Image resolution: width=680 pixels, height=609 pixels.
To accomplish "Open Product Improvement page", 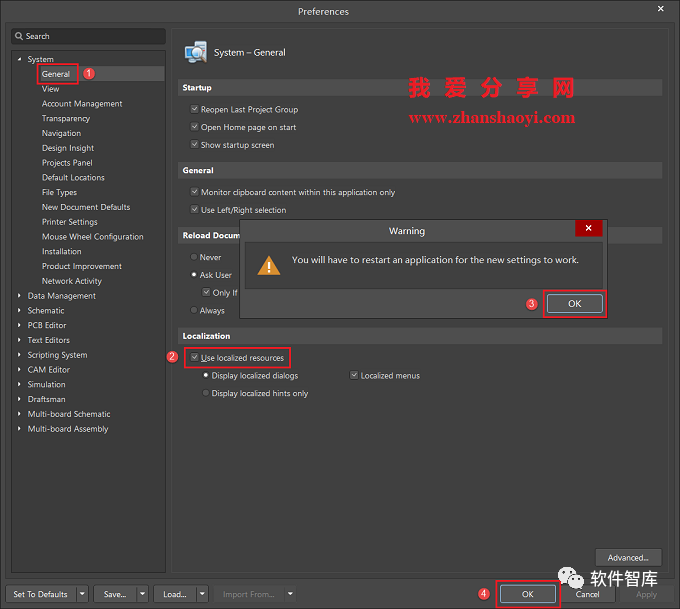I will (x=82, y=266).
